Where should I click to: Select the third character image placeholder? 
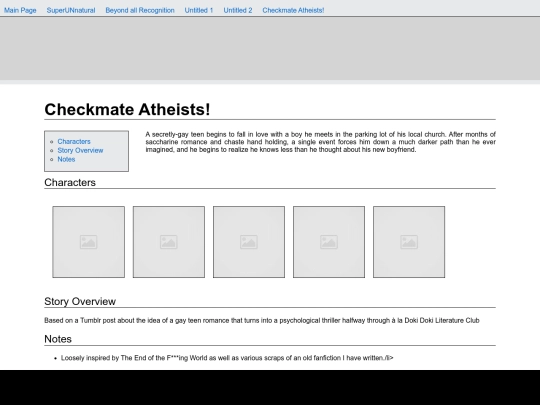[249, 242]
